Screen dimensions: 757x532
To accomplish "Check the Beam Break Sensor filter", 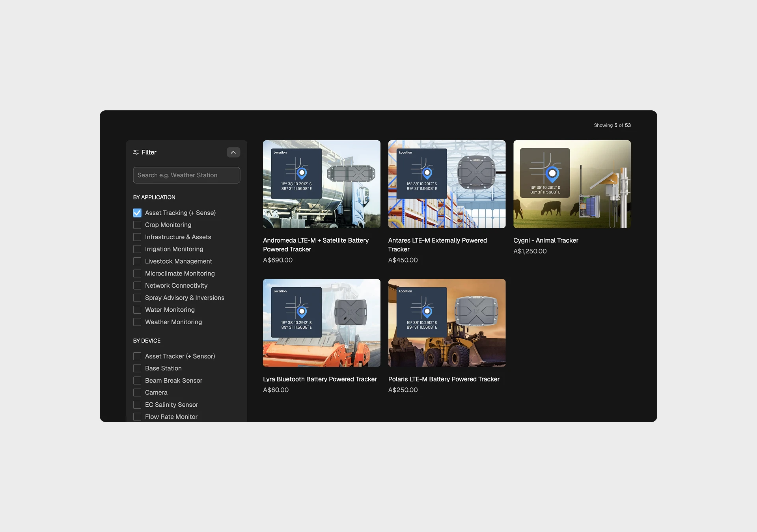I will [x=137, y=381].
